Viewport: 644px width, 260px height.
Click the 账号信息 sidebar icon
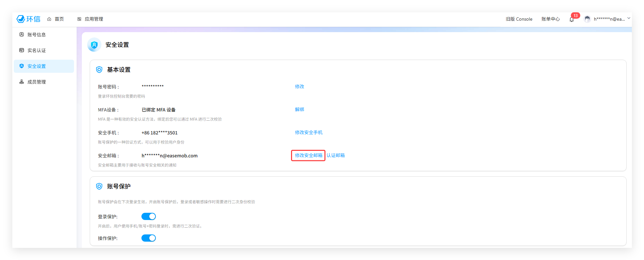22,34
